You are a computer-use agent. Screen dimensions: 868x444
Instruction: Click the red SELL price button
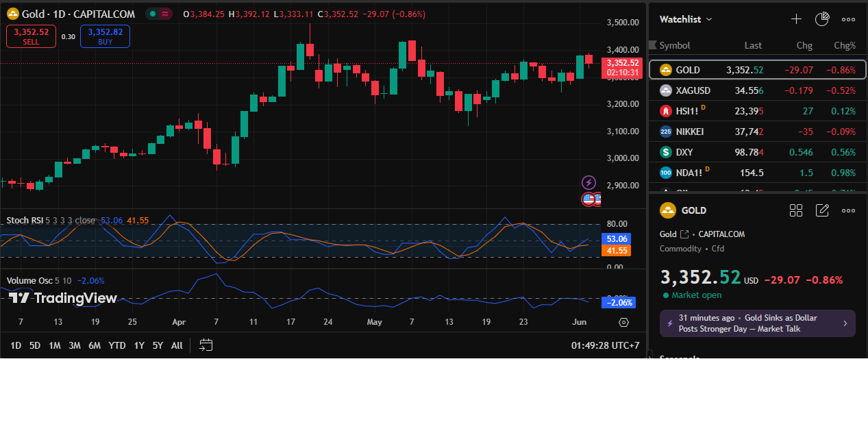pos(31,36)
